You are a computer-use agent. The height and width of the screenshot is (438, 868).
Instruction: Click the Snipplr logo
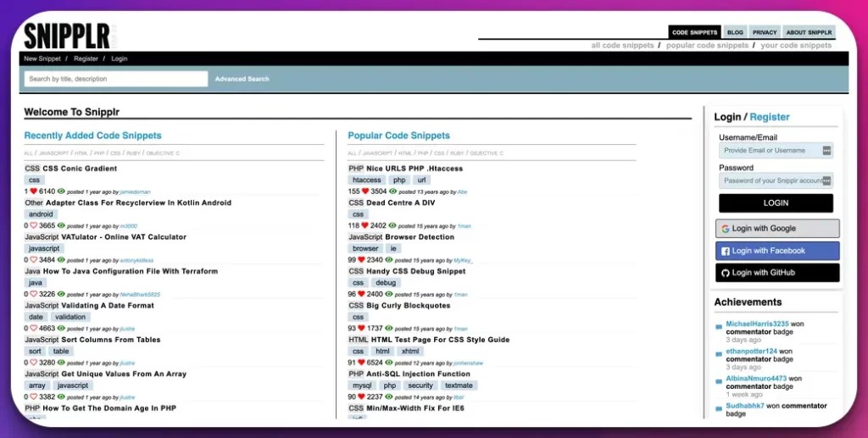(67, 36)
